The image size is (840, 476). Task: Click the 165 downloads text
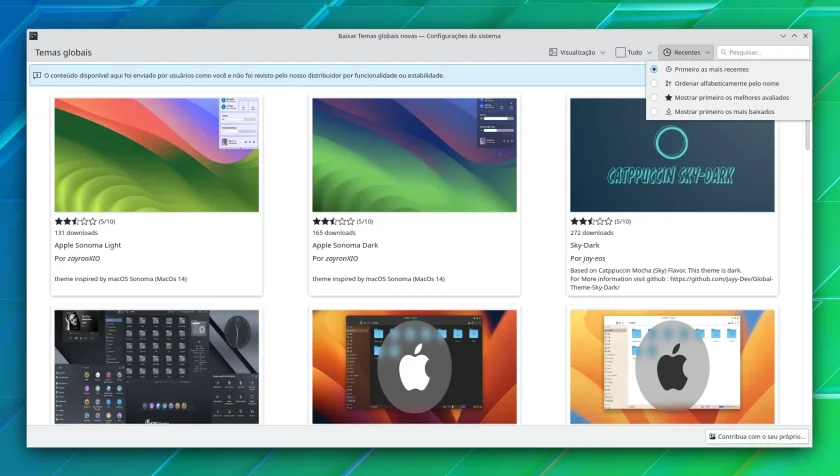pos(334,233)
